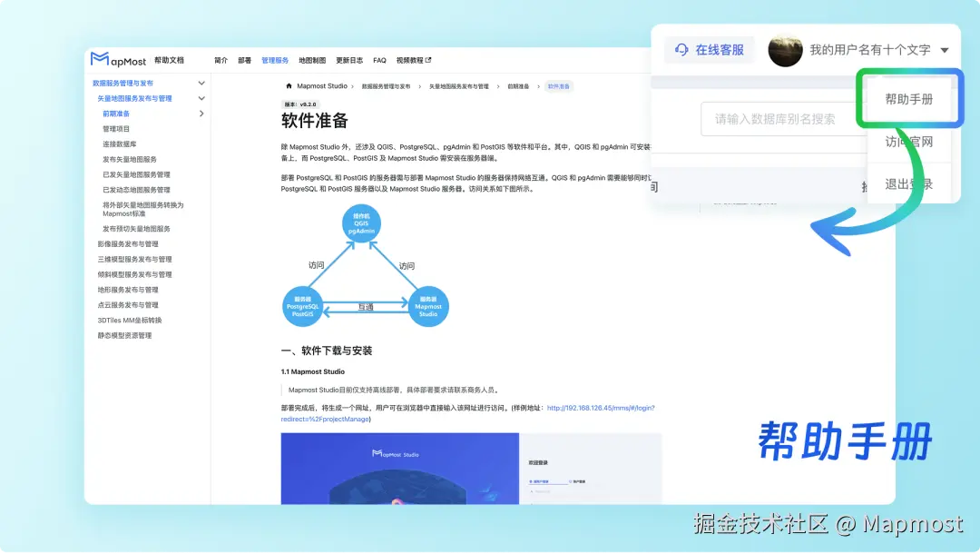The width and height of the screenshot is (980, 554).
Task: Click the user avatar picture
Action: (x=785, y=50)
